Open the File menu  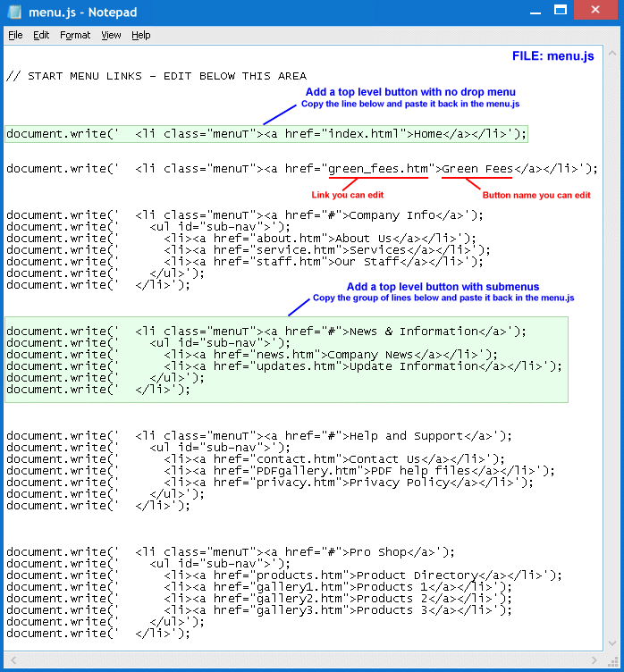click(x=15, y=35)
